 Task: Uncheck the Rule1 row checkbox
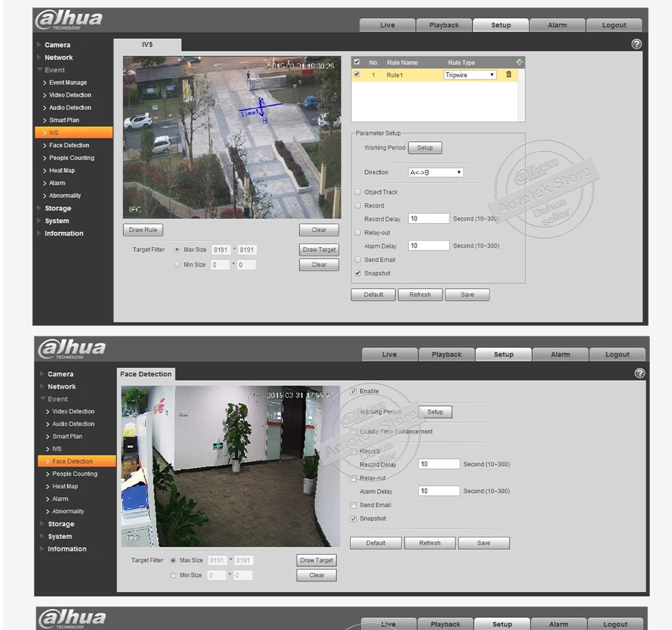point(357,75)
